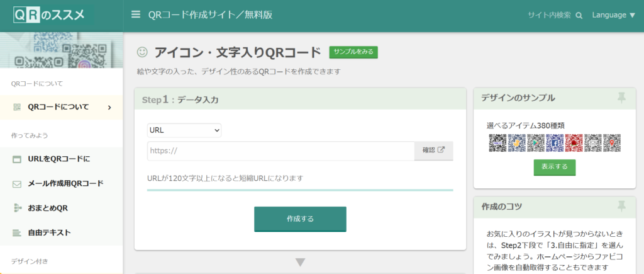644x274 pixels.
Task: Open the hamburger menu in header
Action: pyautogui.click(x=135, y=15)
